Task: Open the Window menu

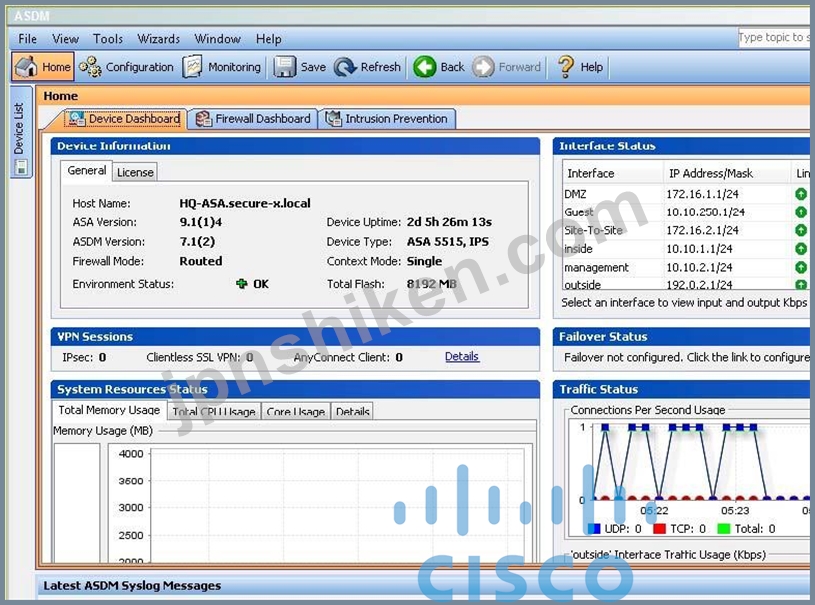Action: [x=217, y=38]
